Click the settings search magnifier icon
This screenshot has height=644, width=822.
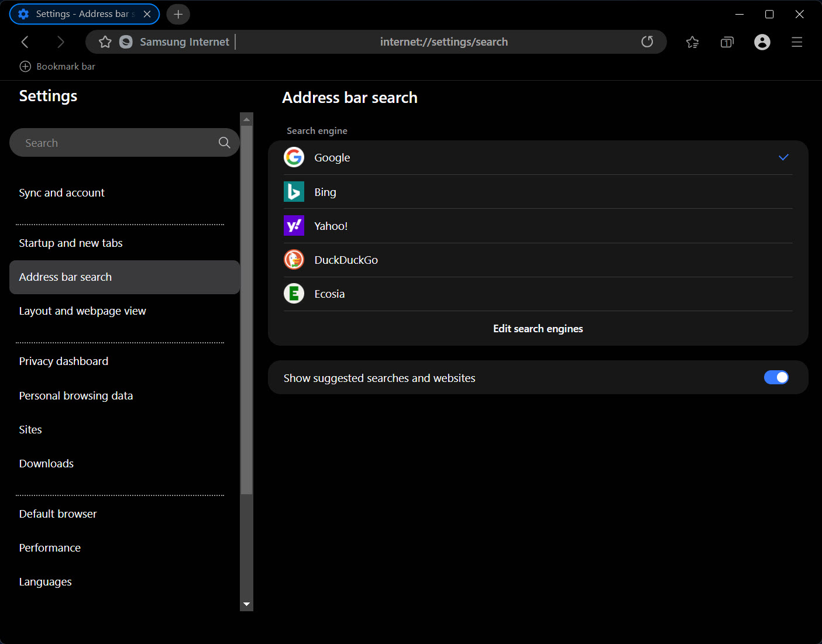pos(224,143)
